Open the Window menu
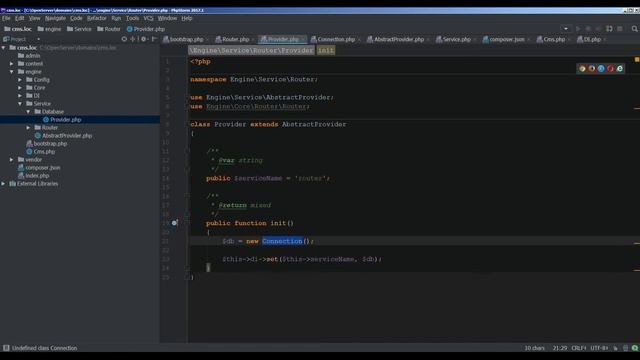Screen dimensions: 640x360 click(x=167, y=18)
